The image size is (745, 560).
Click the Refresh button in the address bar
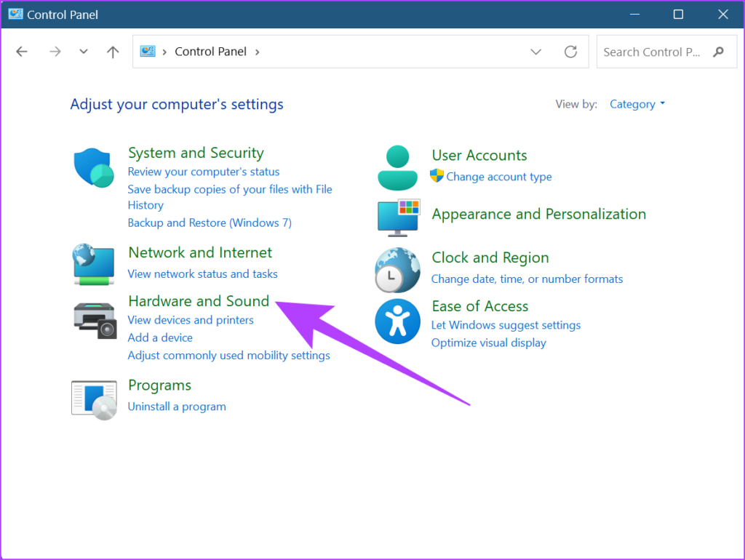tap(570, 52)
